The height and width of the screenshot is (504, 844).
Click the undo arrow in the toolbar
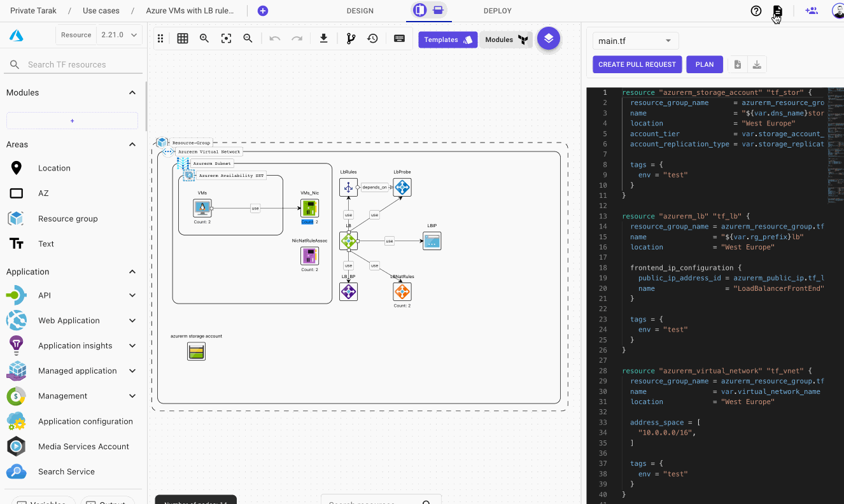click(274, 39)
